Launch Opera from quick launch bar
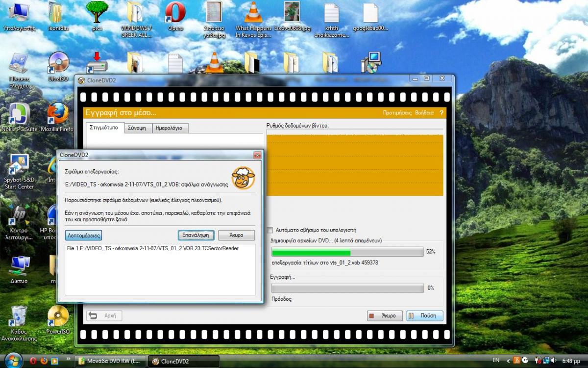The width and height of the screenshot is (588, 368). click(33, 361)
